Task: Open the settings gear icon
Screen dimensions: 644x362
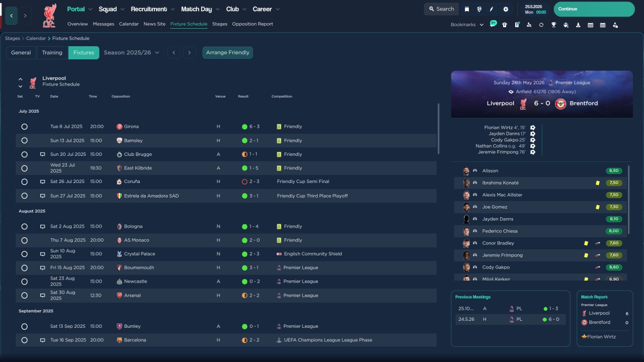Action: [506, 9]
